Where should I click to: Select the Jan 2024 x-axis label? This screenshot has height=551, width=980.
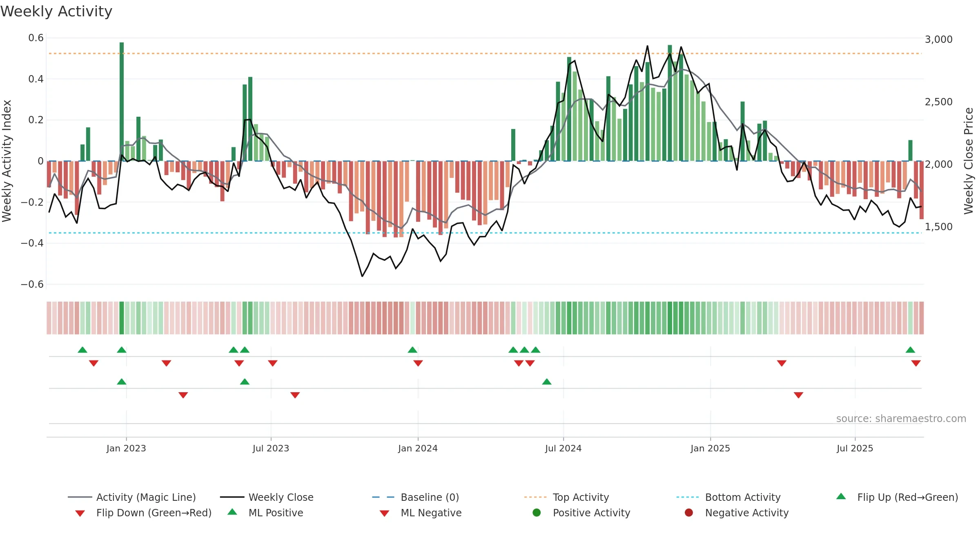(x=418, y=448)
